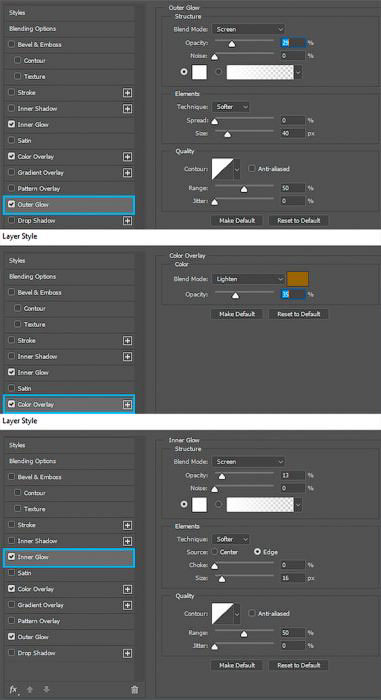Viewport: 381px width, 700px height.
Task: Click Drop Shadow's plus icon in Inner Glow dialog
Action: [x=127, y=653]
